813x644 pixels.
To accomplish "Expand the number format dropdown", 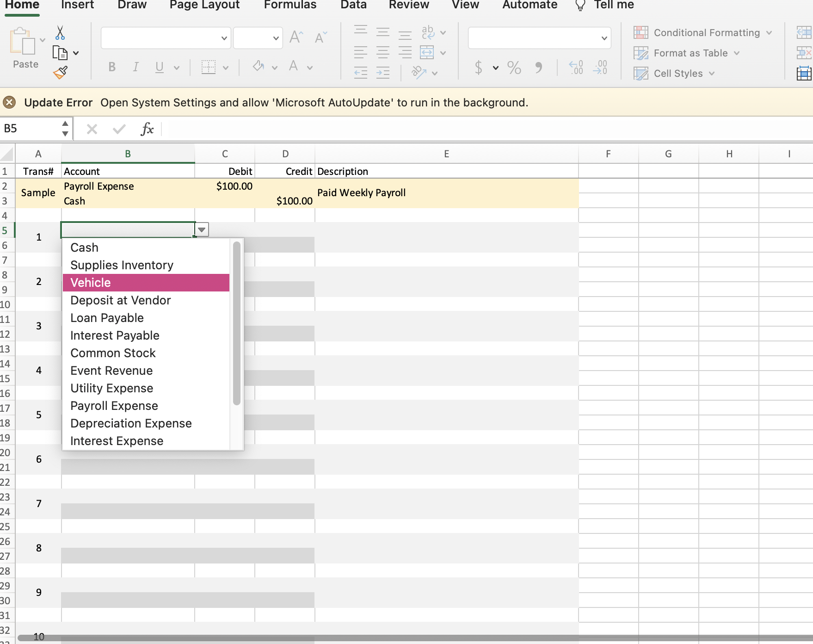I will 604,38.
